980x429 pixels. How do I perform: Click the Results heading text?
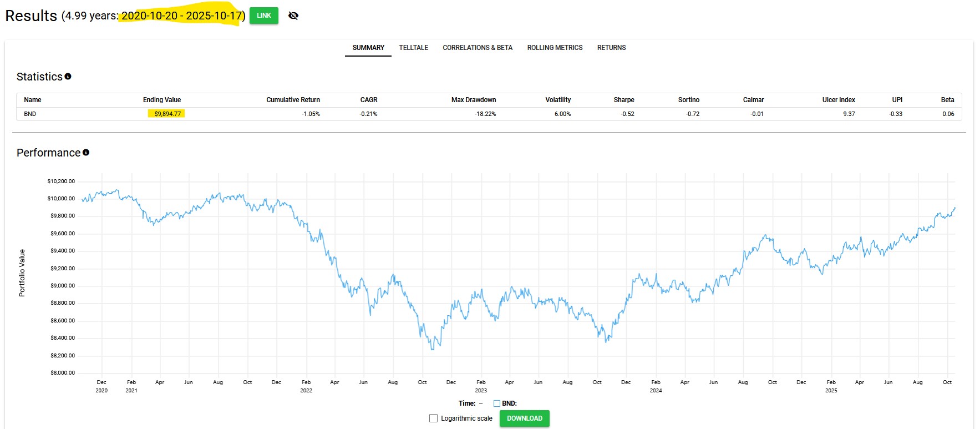[31, 16]
